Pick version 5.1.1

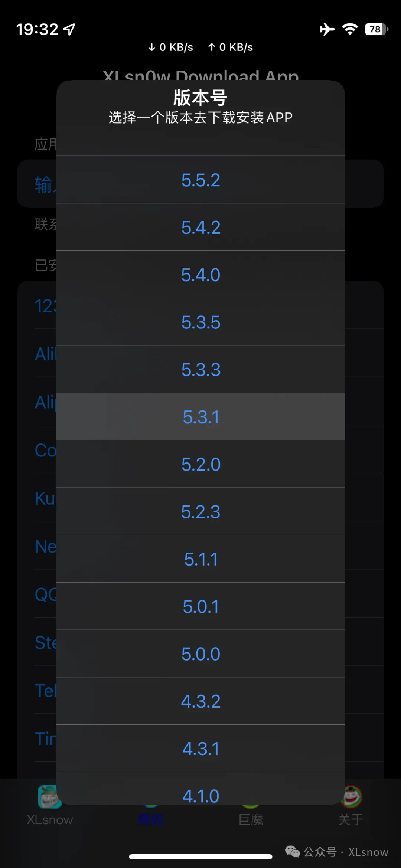point(200,559)
